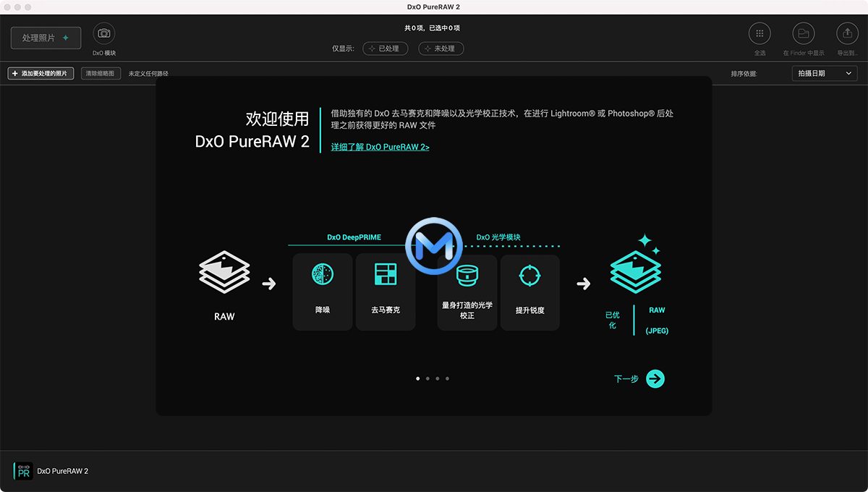Click the 提升锐度 sharpness icon card
Image resolution: width=868 pixels, height=492 pixels.
tap(530, 292)
